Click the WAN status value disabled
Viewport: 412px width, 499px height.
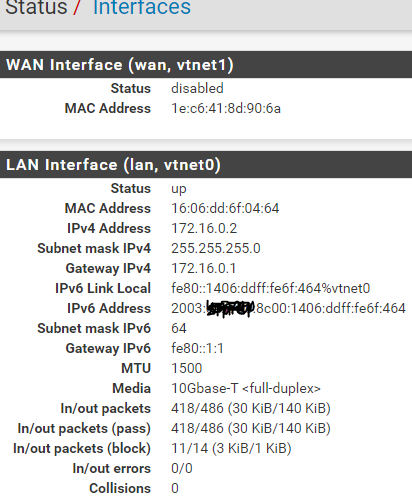coord(197,88)
